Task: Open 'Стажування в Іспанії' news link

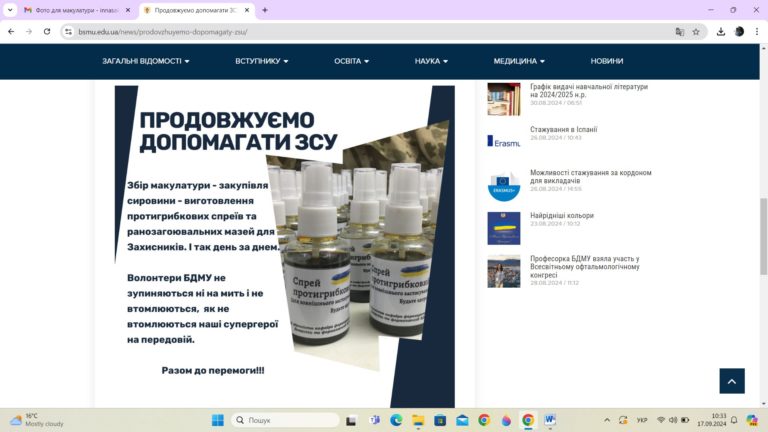Action: 563,129
